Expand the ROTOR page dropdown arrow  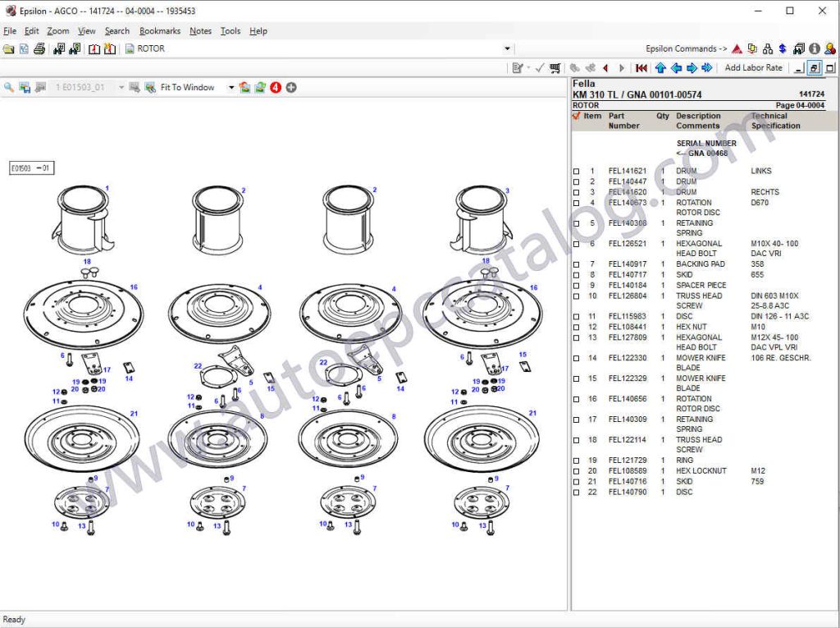pyautogui.click(x=507, y=49)
